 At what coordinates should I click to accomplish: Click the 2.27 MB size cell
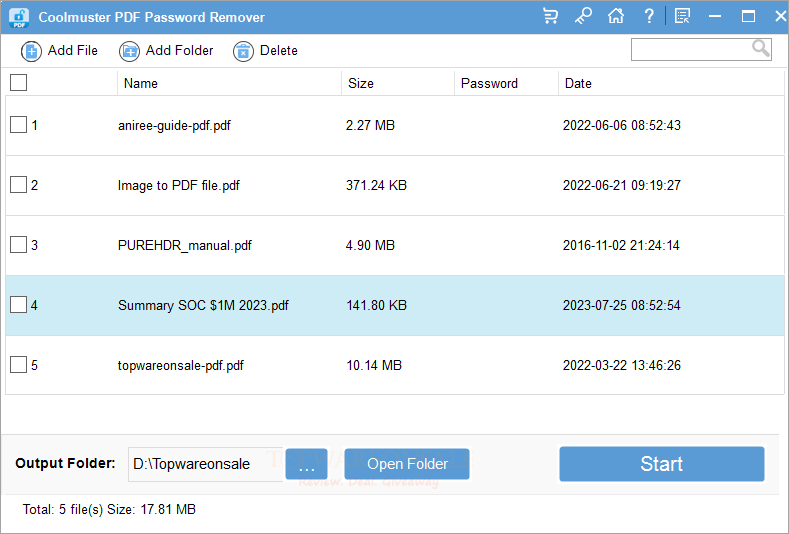[370, 125]
